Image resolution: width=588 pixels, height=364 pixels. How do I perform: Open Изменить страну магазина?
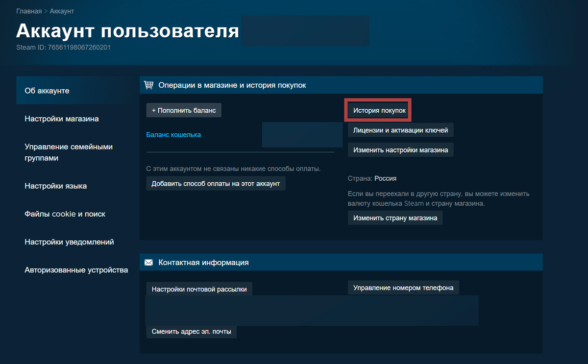tap(395, 218)
